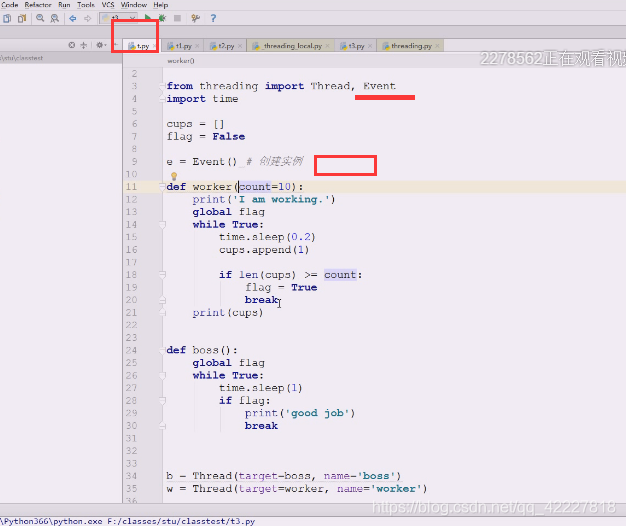Collapse the if len(cups) fold marker line 18
The height and width of the screenshot is (526, 626).
[x=162, y=275]
